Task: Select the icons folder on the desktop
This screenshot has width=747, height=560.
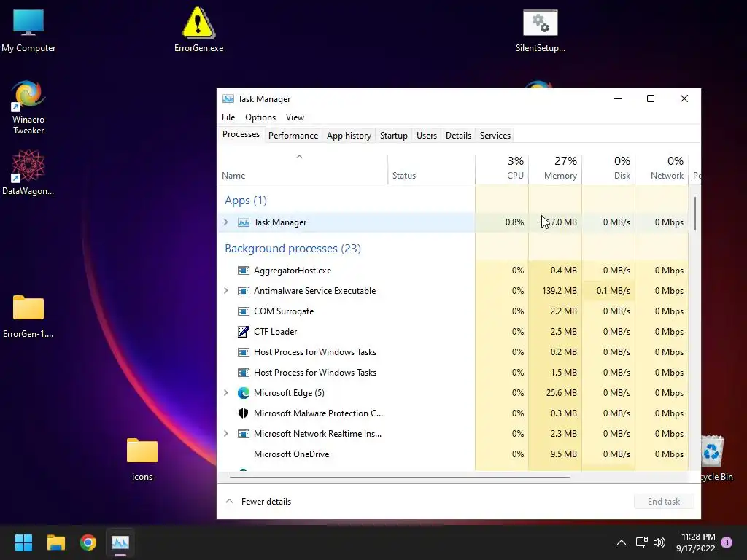Action: [142, 459]
